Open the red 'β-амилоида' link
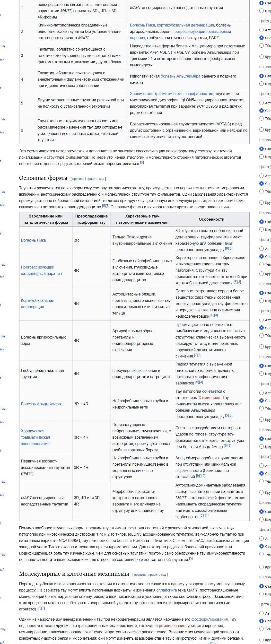Image resolution: width=271 pixels, height=644 pixels. click(210, 398)
